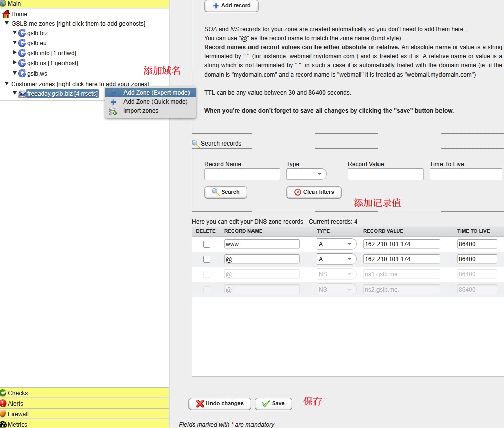This screenshot has height=428, width=504.
Task: Select Add Zone (Quick mode)
Action: pos(155,102)
